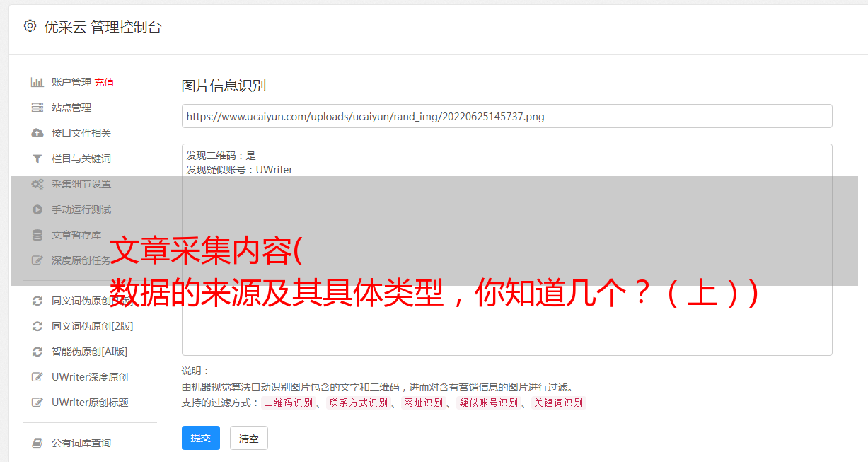
Task: Click the book icon for 公有词库查询
Action: (x=37, y=443)
